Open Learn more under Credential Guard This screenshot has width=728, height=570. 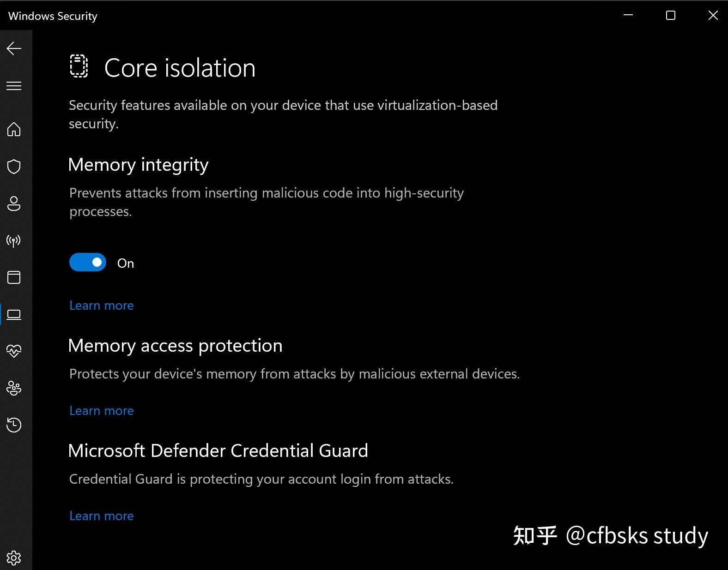(x=101, y=516)
